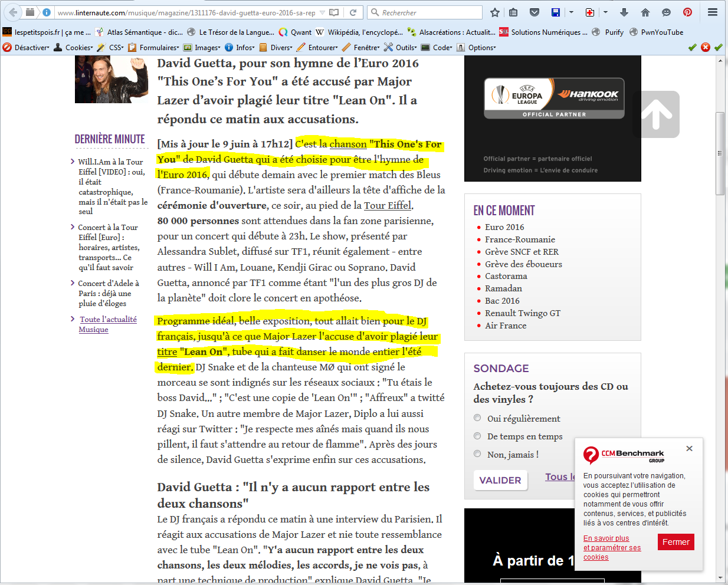
Task: Click the 'titre' link in highlighted paragraph
Action: (x=167, y=351)
